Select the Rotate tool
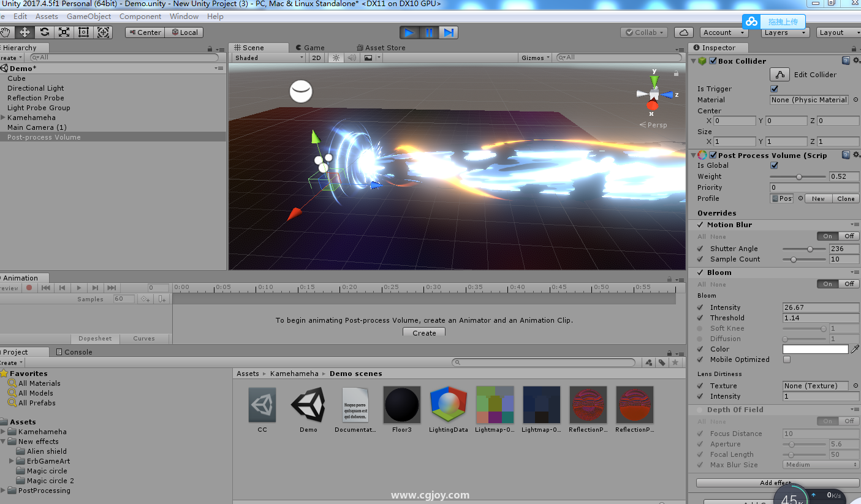This screenshot has width=861, height=504. click(x=44, y=32)
